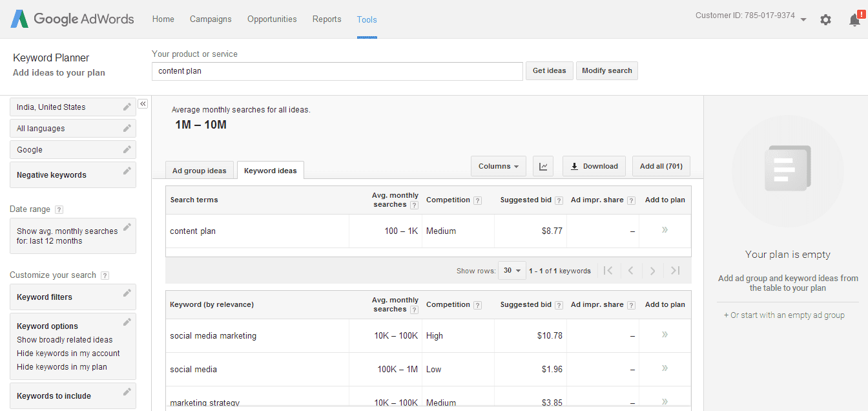The image size is (868, 411).
Task: Edit the All languages setting
Action: tap(127, 128)
